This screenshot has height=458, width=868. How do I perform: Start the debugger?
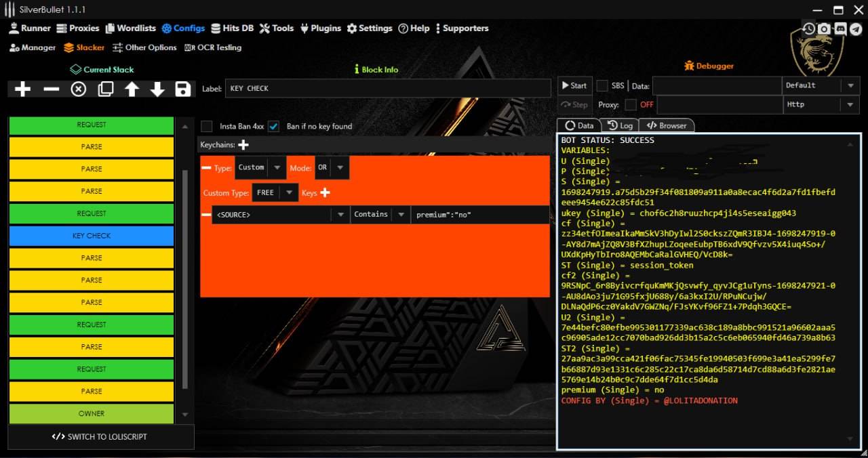click(574, 85)
